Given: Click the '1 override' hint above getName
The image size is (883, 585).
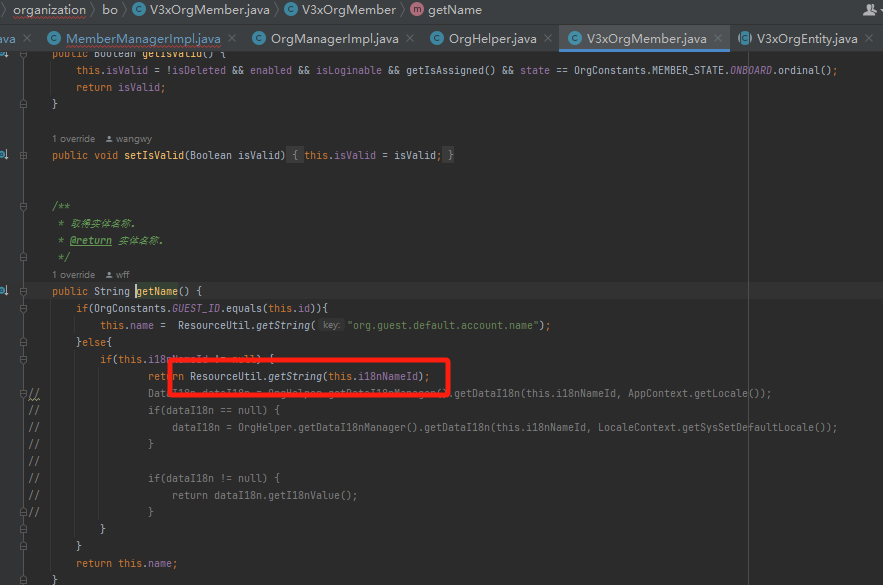Looking at the screenshot, I should coord(73,275).
